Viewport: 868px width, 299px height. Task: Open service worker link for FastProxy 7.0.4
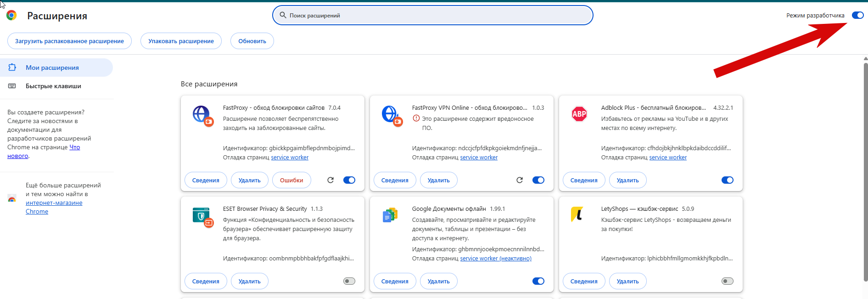290,157
